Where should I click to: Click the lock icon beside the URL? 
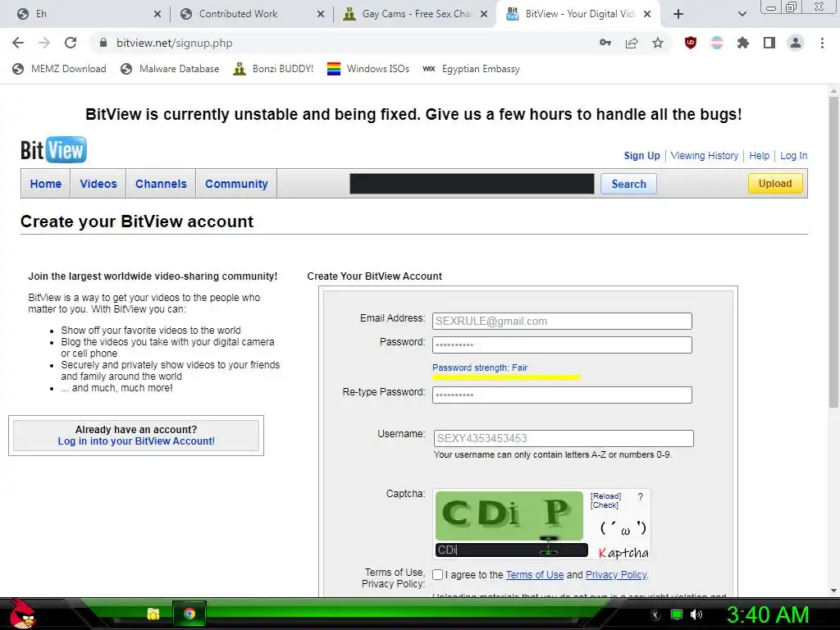point(103,43)
